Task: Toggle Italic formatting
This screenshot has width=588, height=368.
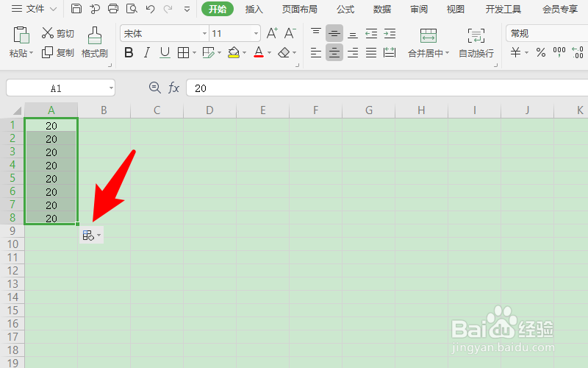Action: 146,53
